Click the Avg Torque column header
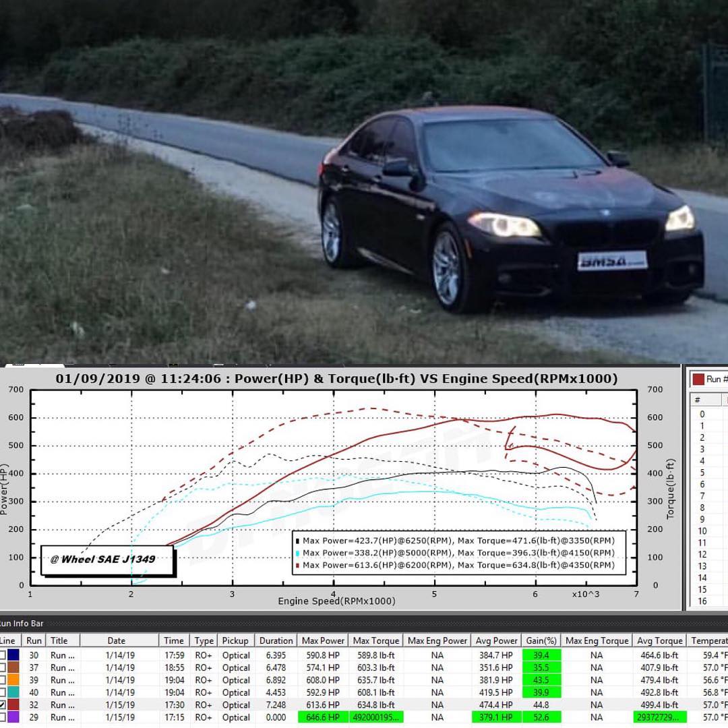This screenshot has height=728, width=728. click(659, 640)
